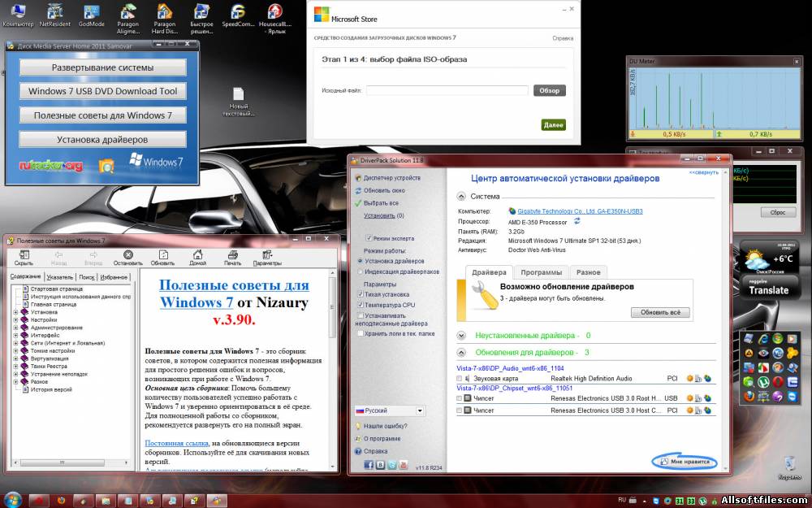Viewport: 812px width, 508px height.
Task: Open the YouTube icon in DriverPack footer
Action: pyautogui.click(x=404, y=465)
